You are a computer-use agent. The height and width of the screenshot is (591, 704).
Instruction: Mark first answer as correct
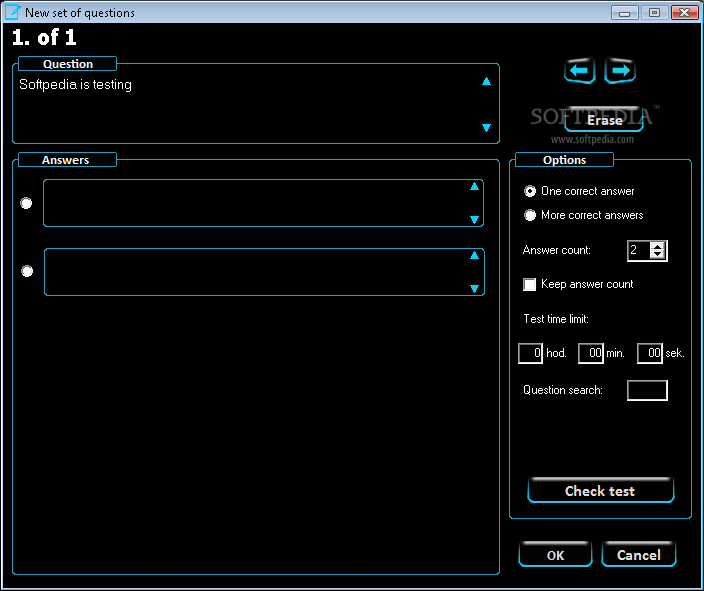coord(26,203)
